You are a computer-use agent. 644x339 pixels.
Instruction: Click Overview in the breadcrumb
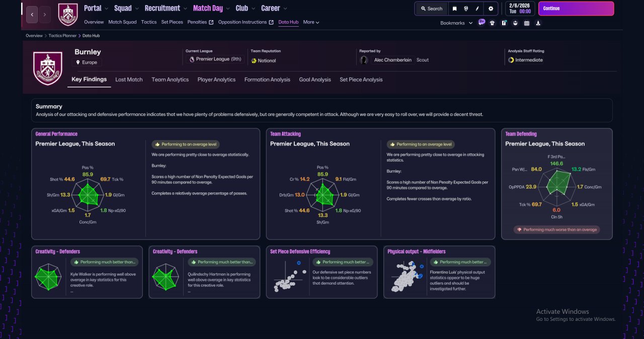point(34,36)
